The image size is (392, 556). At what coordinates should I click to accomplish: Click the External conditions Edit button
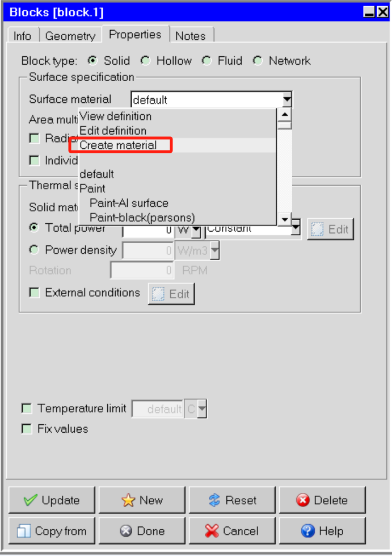(x=171, y=294)
